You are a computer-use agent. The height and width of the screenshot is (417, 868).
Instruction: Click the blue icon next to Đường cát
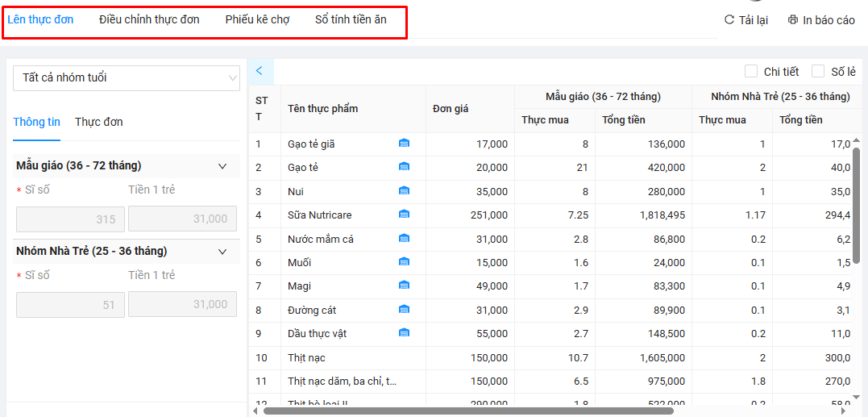click(404, 310)
